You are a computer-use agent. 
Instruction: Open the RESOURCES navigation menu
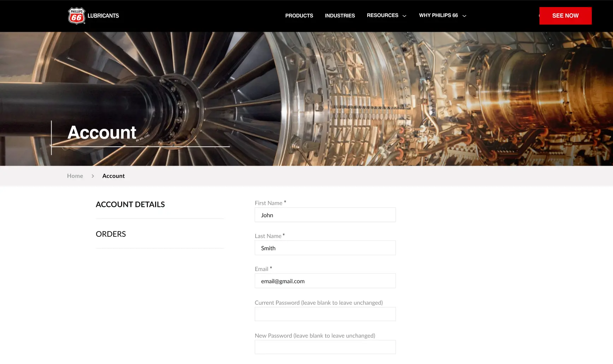[x=382, y=16]
